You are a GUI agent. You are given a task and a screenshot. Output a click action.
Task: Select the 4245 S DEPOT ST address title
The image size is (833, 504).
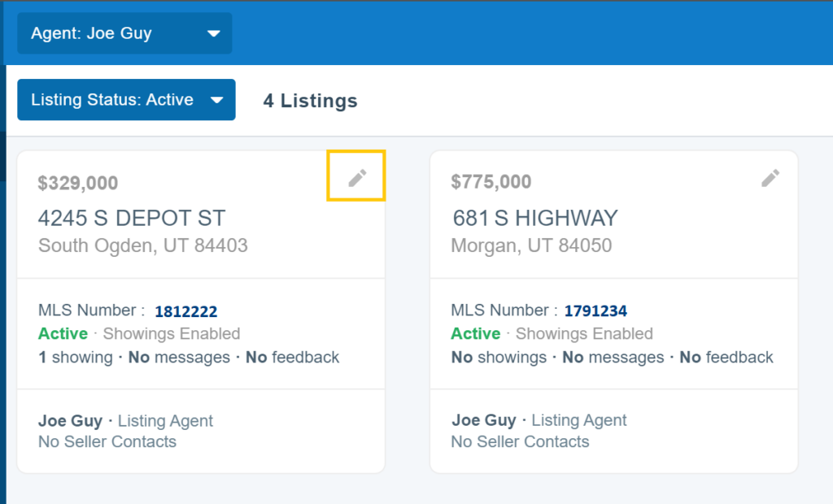132,218
